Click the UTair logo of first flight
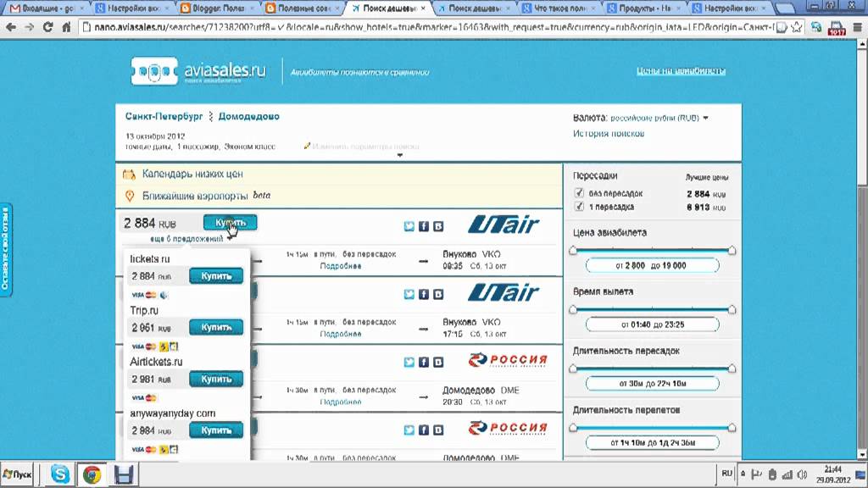 pos(504,225)
